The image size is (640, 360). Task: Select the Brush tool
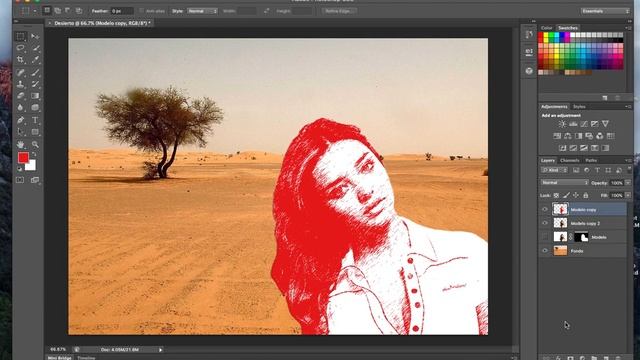tap(35, 73)
